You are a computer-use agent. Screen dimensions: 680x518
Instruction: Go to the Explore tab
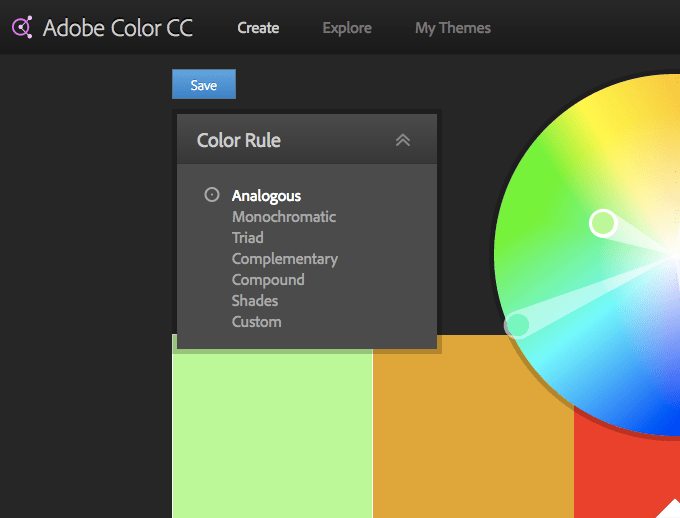347,28
